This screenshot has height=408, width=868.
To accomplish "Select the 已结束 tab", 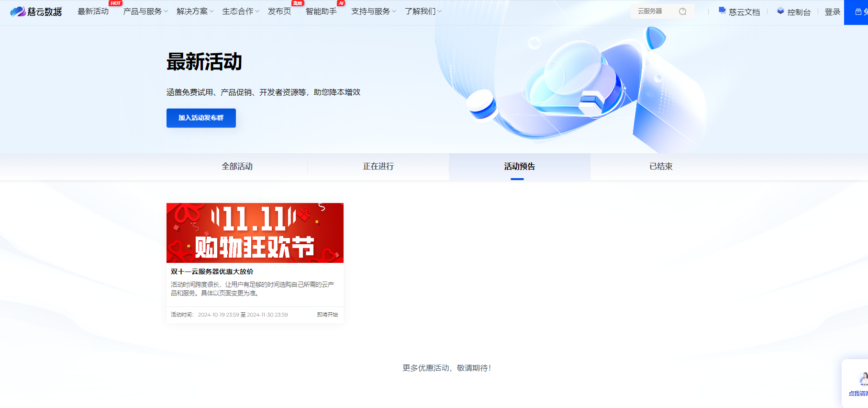I will pos(661,167).
